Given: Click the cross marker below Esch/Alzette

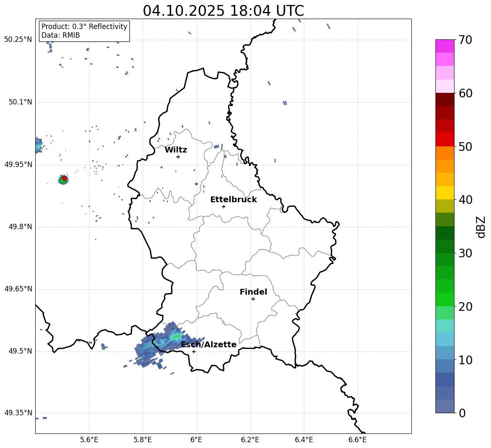Looking at the screenshot, I should [194, 351].
